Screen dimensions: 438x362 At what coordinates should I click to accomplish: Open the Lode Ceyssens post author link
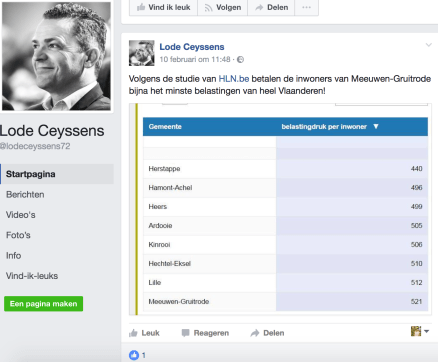coord(192,47)
